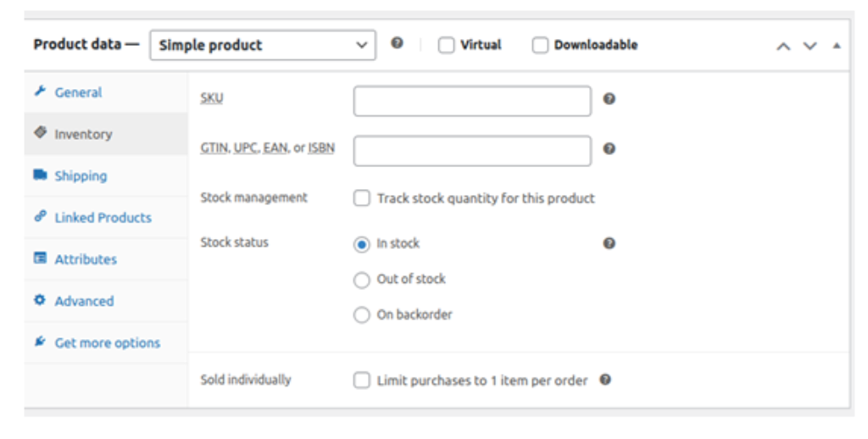This screenshot has width=868, height=439.
Task: Open Get more options tab
Action: [106, 342]
